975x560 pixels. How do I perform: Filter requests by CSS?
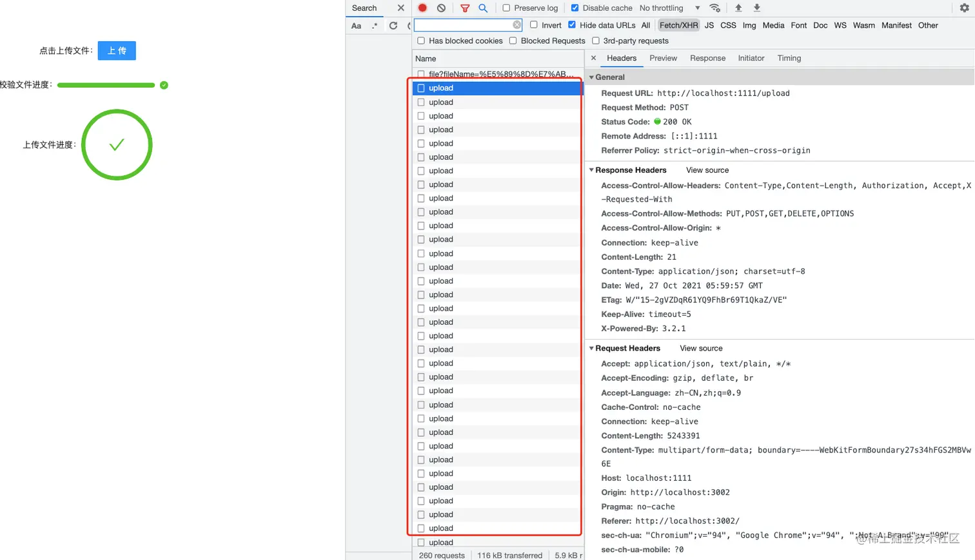point(728,25)
